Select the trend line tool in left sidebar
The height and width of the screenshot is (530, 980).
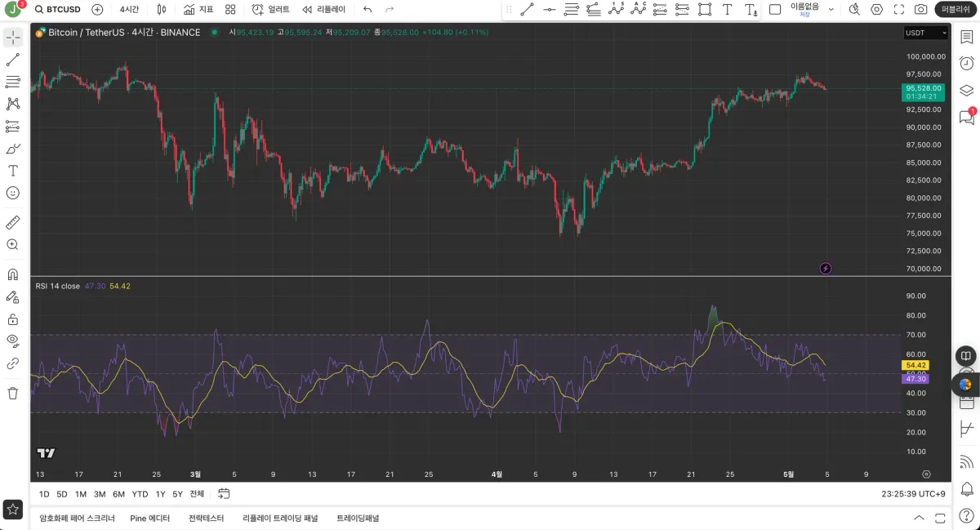point(13,60)
